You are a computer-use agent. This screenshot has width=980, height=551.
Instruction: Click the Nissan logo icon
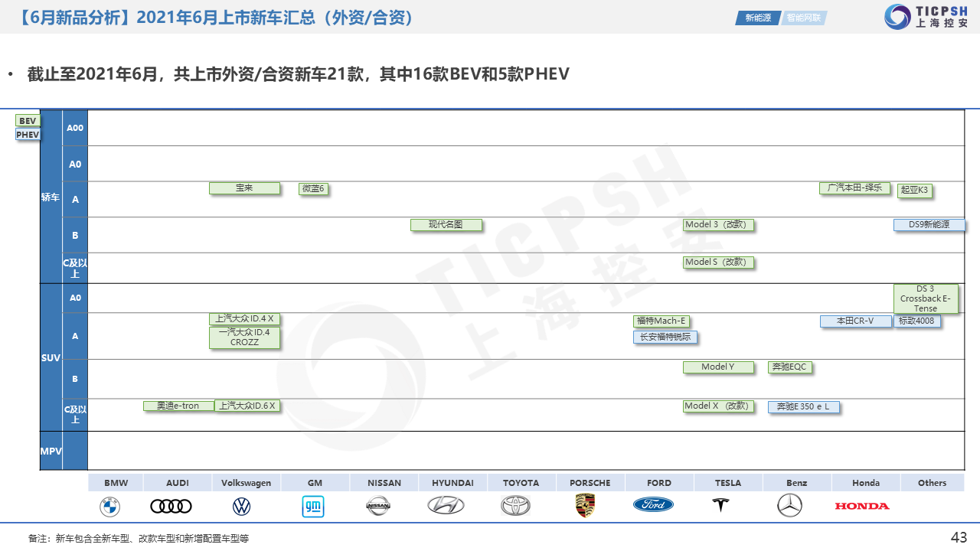tap(378, 506)
